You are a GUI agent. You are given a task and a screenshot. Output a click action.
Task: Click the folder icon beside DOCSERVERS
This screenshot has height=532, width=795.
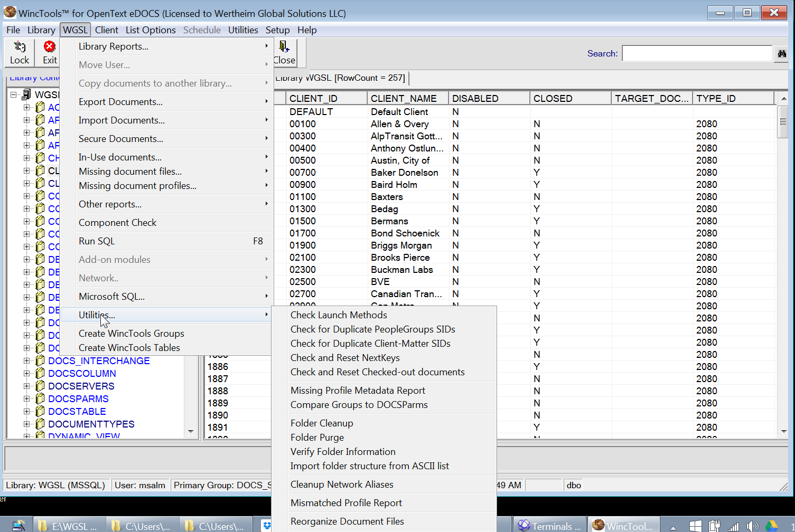coord(40,386)
